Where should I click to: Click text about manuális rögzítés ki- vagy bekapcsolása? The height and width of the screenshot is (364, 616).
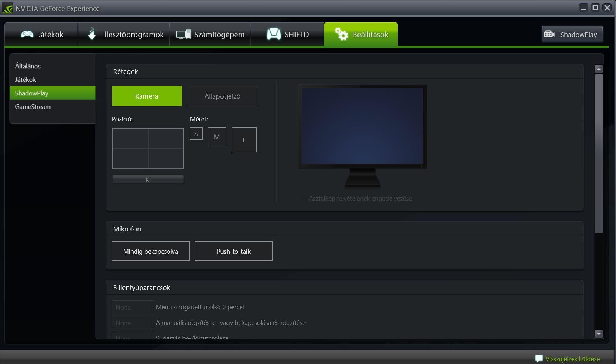pyautogui.click(x=231, y=323)
